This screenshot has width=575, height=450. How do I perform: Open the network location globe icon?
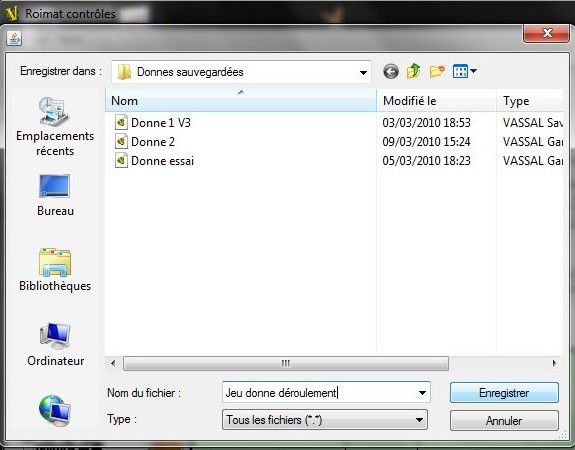[55, 410]
